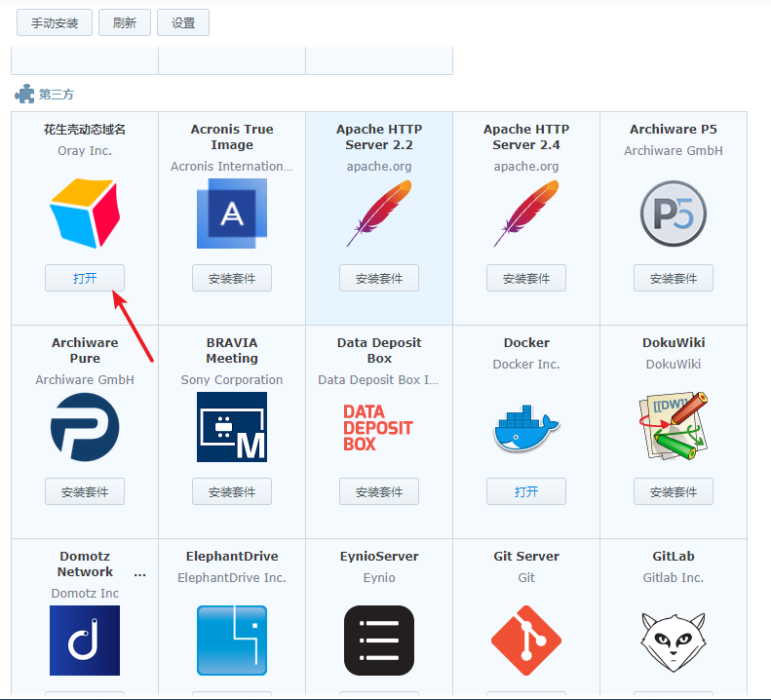Click the Archiware P5 title
This screenshot has height=700, width=771.
point(674,129)
